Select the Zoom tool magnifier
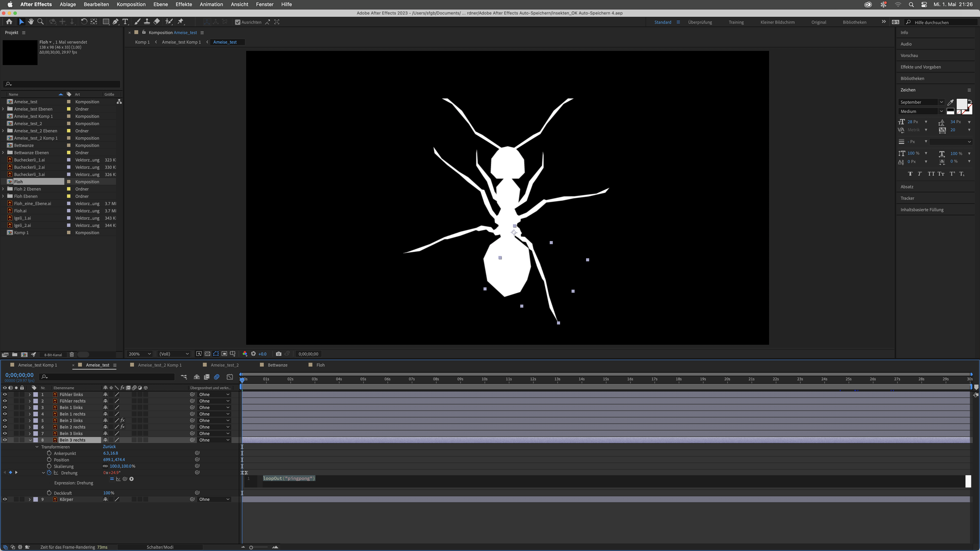The image size is (980, 551). click(x=40, y=22)
